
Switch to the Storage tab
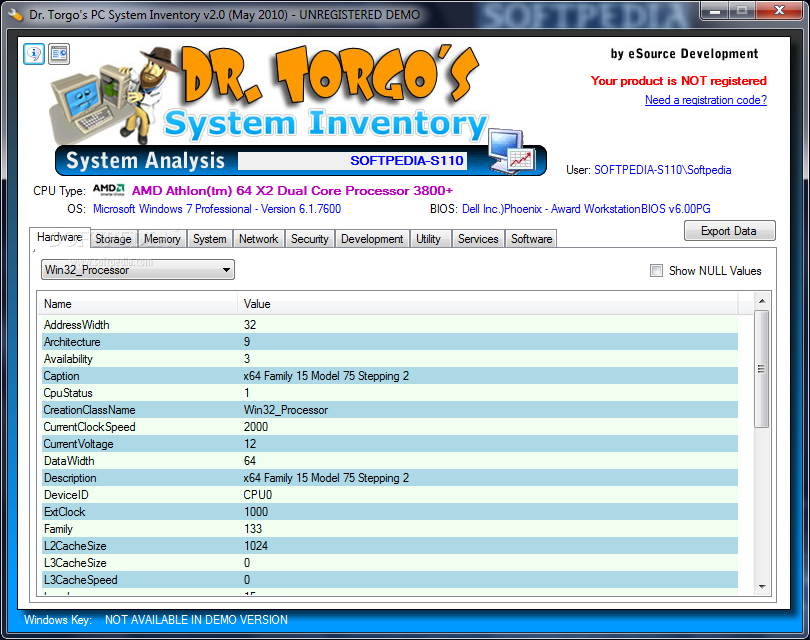[x=114, y=239]
